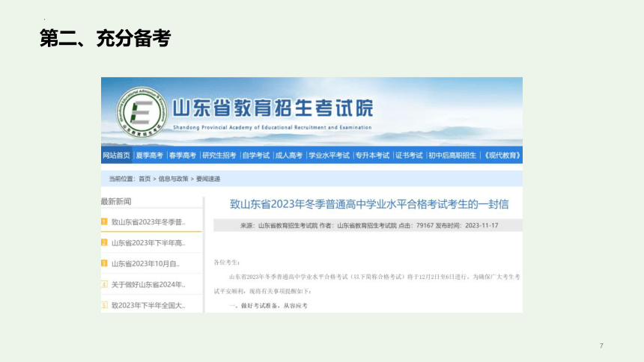
Task: Click the number 2 badge in news list
Action: [104, 242]
